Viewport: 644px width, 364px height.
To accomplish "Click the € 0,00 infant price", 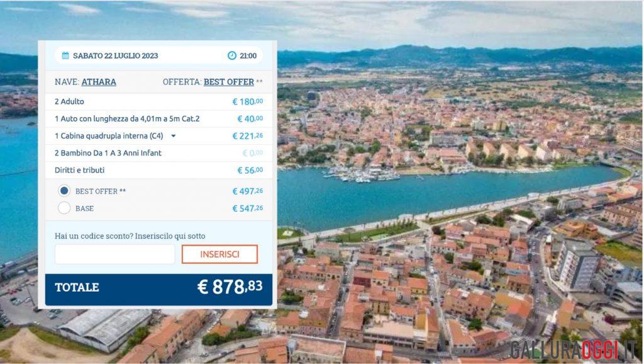I will pyautogui.click(x=253, y=153).
